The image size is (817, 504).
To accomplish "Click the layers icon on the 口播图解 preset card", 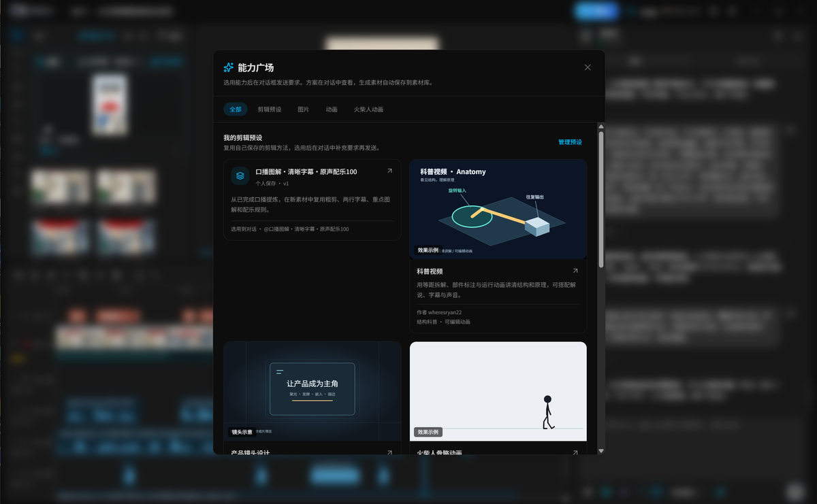I will pos(240,175).
